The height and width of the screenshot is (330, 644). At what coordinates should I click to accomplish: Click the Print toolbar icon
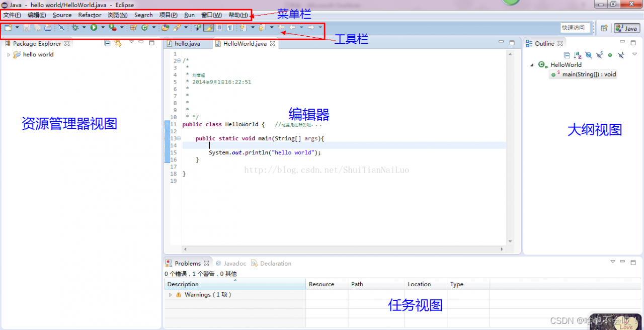[x=47, y=28]
